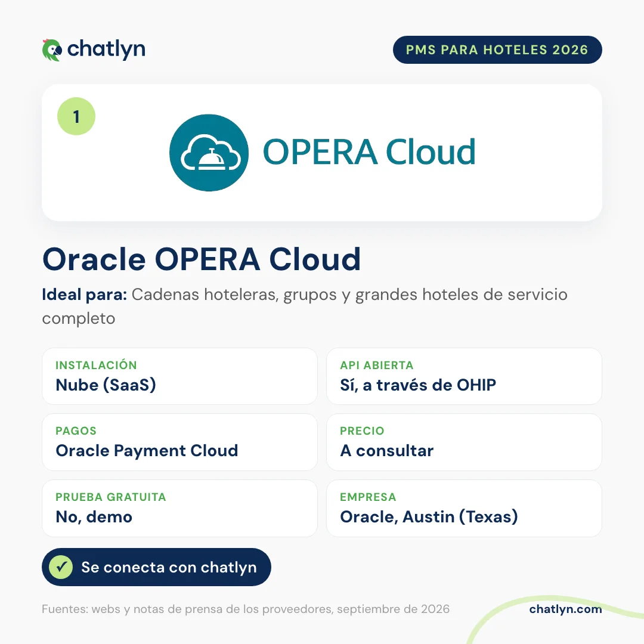Click the API ABIERTA OHIP card
This screenshot has width=644, height=644.
(464, 376)
